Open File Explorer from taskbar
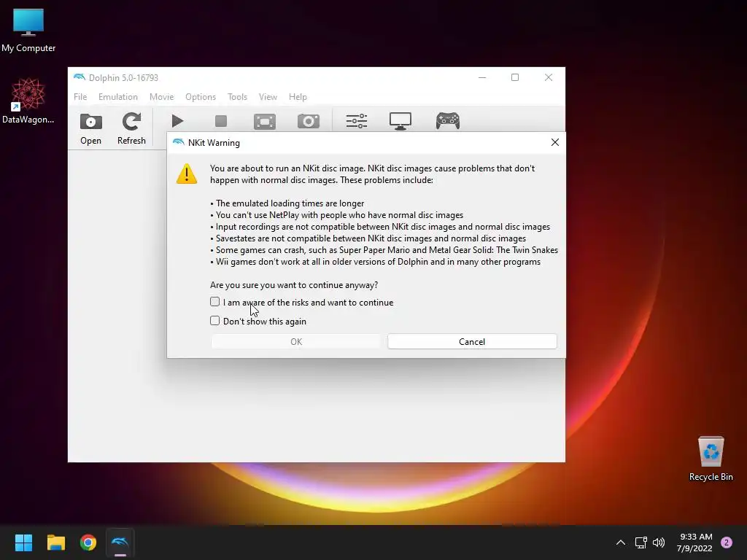 point(56,542)
